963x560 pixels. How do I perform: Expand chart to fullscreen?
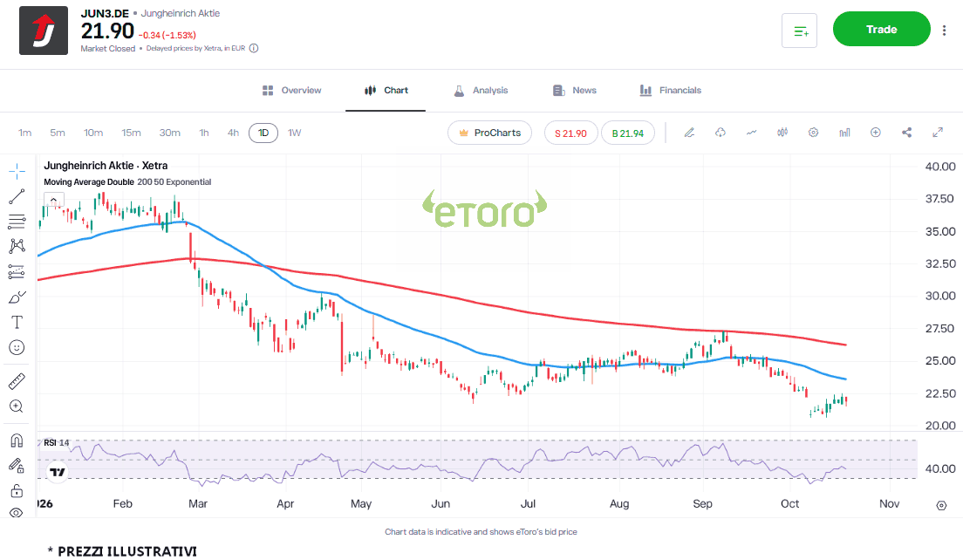click(x=938, y=133)
